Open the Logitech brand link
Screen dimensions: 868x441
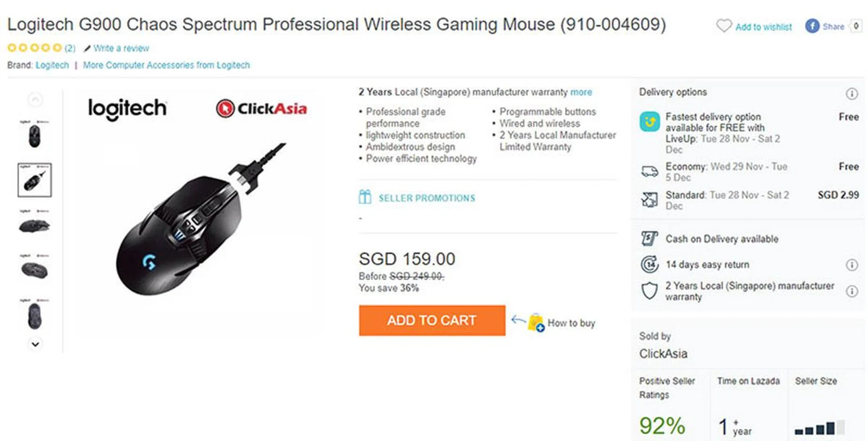click(52, 65)
